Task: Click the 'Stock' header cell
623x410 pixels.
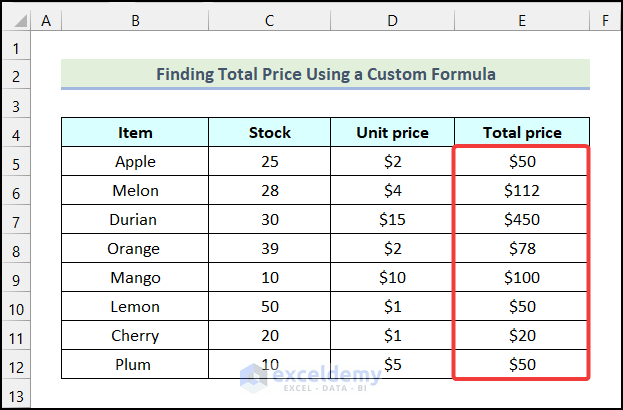Action: (x=269, y=132)
